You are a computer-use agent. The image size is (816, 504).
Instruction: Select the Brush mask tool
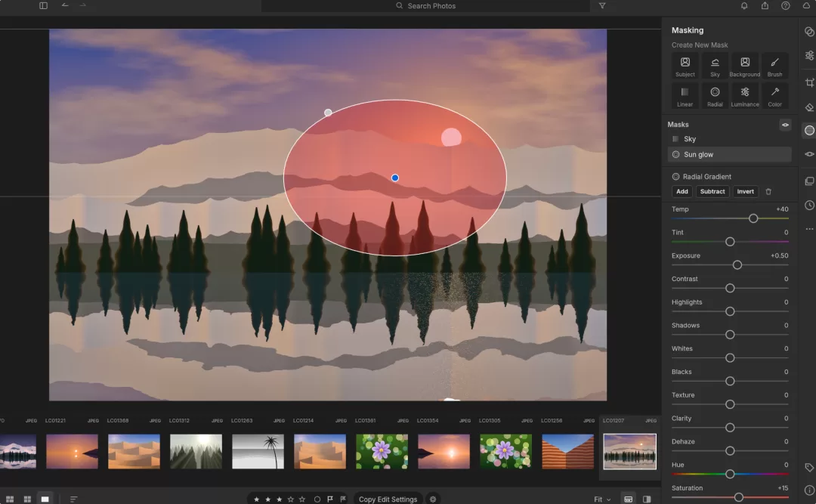[774, 66]
